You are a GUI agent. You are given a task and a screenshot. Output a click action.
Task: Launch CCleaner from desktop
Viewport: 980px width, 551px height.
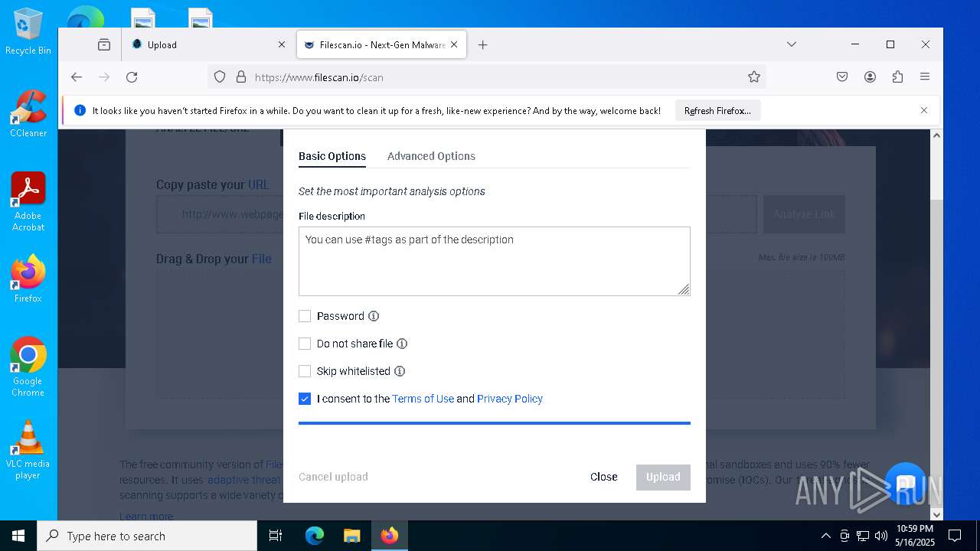click(x=28, y=114)
